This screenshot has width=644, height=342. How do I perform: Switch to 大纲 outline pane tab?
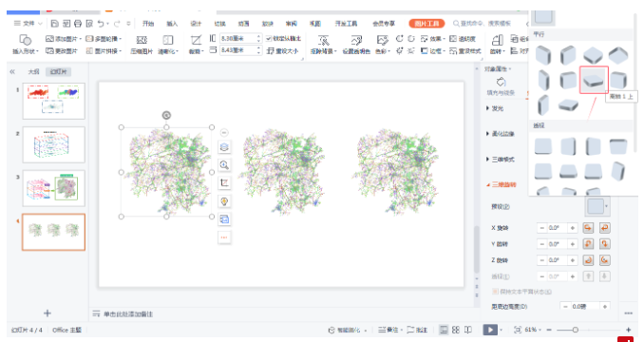(x=33, y=72)
